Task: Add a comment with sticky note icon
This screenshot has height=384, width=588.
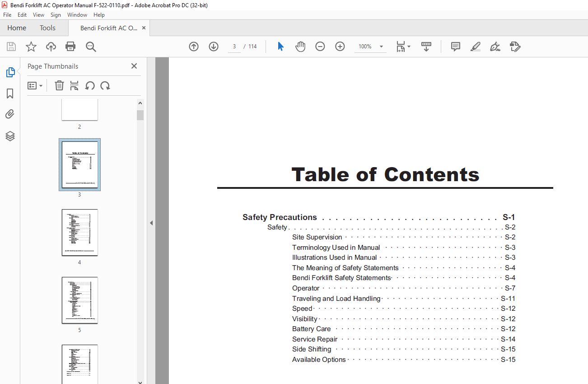Action: (x=456, y=47)
